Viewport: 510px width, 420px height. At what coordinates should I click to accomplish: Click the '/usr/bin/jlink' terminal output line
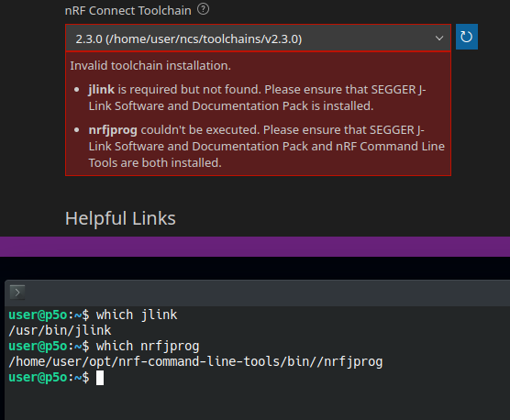60,331
